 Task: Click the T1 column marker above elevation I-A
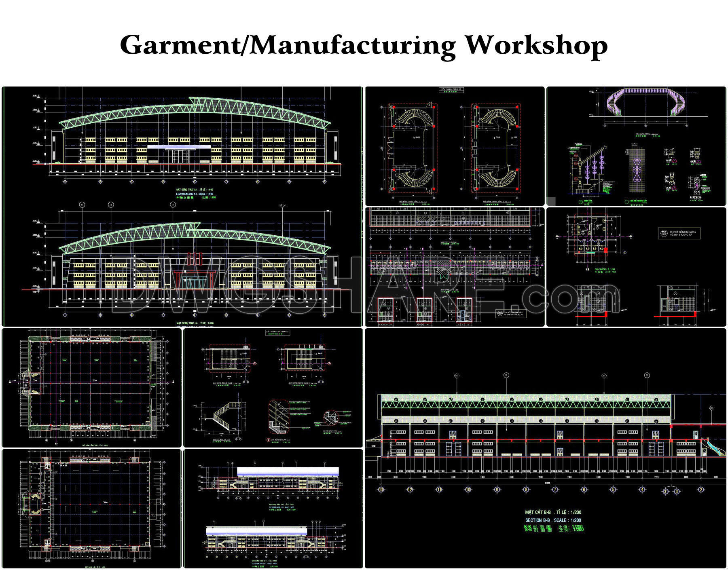coord(81,204)
